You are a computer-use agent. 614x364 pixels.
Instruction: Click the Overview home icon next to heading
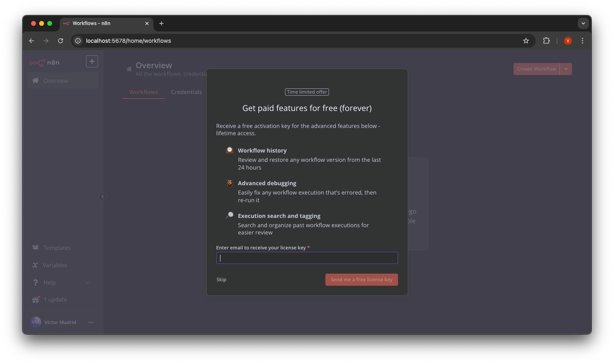pyautogui.click(x=129, y=69)
